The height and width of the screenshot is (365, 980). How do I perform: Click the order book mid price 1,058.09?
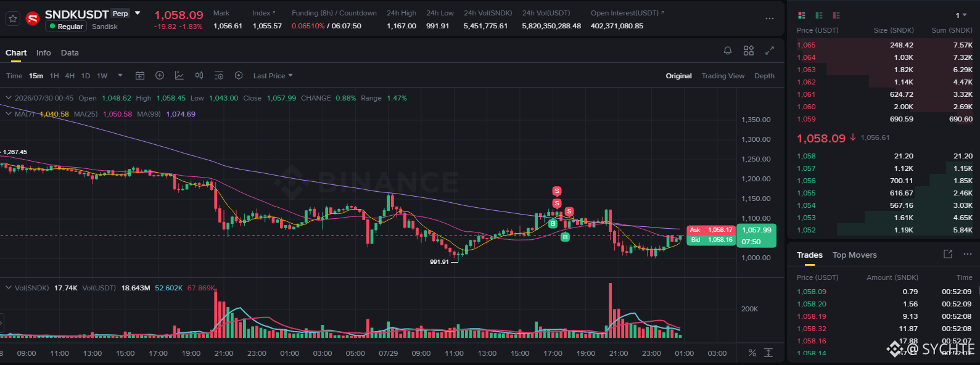click(x=821, y=138)
